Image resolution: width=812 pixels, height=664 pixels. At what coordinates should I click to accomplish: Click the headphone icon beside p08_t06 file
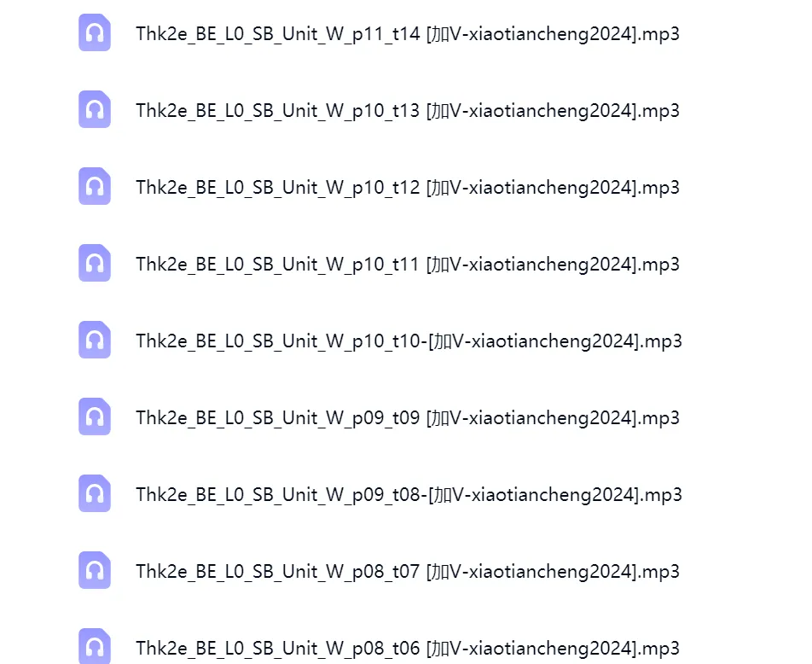click(x=94, y=646)
